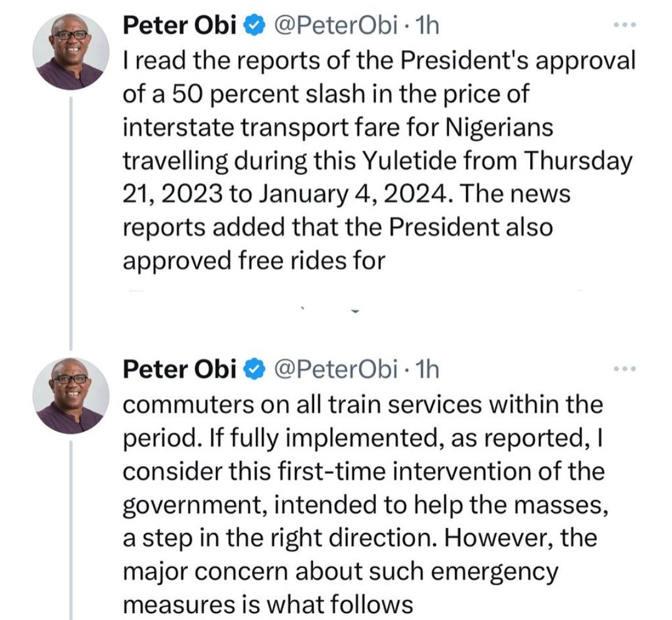Open the @PeterObi handle on the second tweet
The image size is (672, 620).
(337, 369)
